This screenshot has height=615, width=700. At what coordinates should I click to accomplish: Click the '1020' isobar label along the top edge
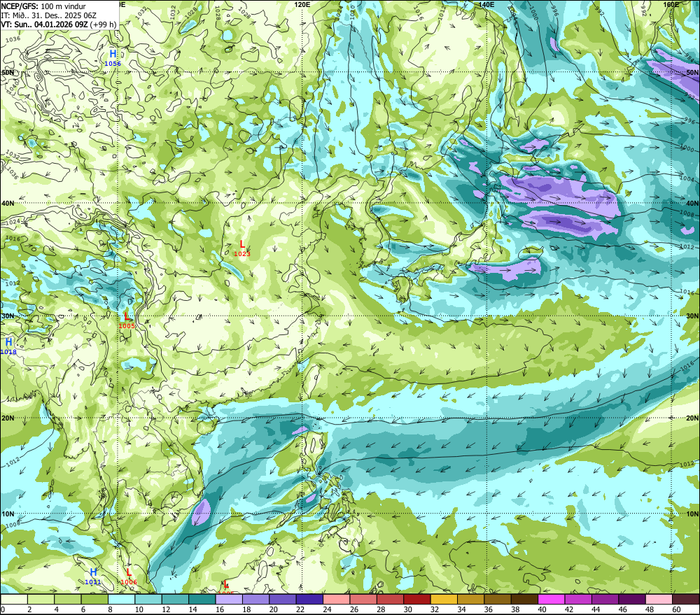coord(352,12)
